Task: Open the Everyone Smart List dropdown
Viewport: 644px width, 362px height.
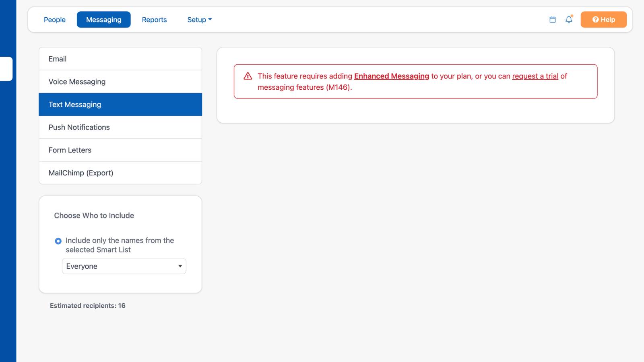Action: (x=124, y=266)
